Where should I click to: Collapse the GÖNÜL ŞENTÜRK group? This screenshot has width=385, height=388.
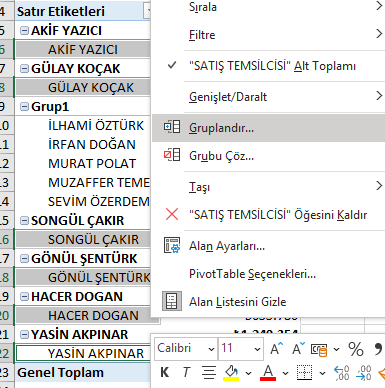pyautogui.click(x=24, y=258)
